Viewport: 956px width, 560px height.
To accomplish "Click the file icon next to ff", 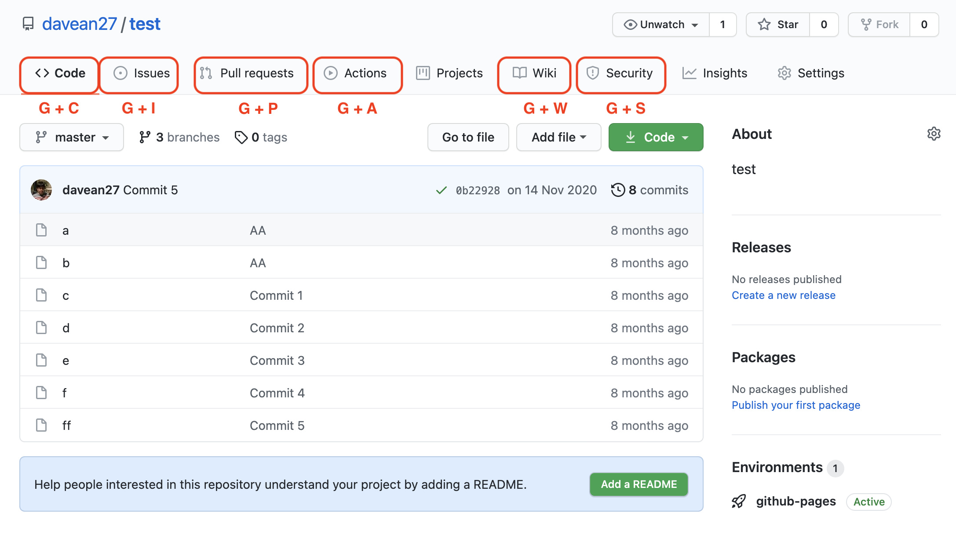I will 41,425.
